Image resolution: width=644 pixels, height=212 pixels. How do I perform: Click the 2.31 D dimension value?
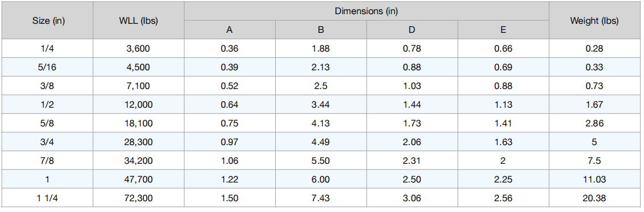[x=412, y=161]
